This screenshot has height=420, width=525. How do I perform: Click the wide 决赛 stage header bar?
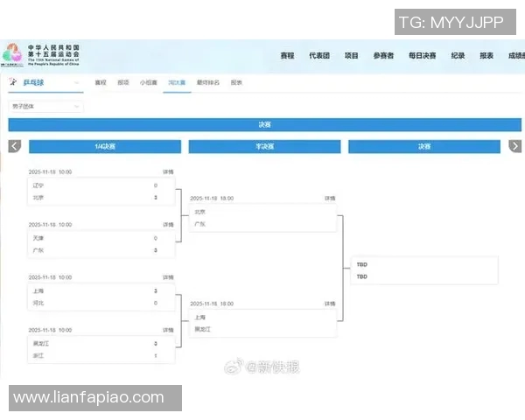tap(264, 124)
